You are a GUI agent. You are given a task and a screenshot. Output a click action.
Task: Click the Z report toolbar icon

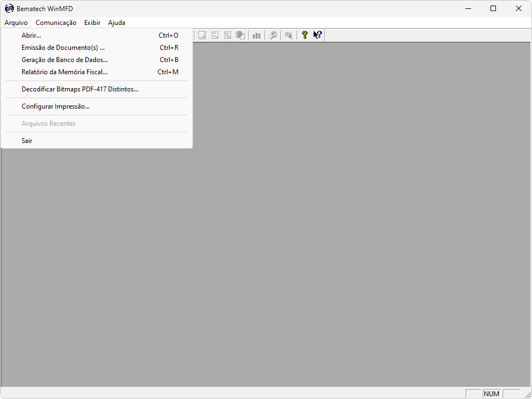(215, 35)
